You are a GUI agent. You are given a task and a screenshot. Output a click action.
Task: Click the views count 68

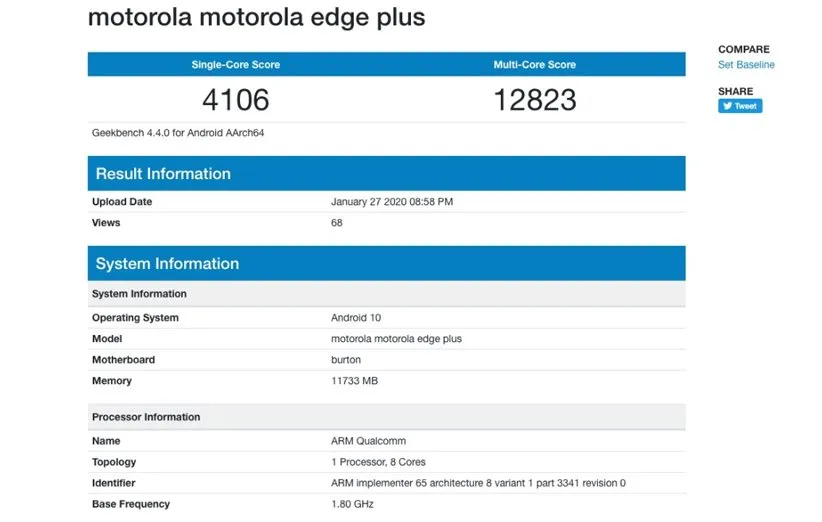[x=337, y=223]
